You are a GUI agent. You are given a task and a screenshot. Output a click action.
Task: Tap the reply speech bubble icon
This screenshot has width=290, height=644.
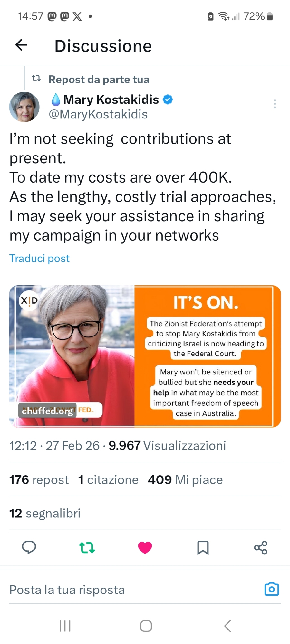coord(29,547)
